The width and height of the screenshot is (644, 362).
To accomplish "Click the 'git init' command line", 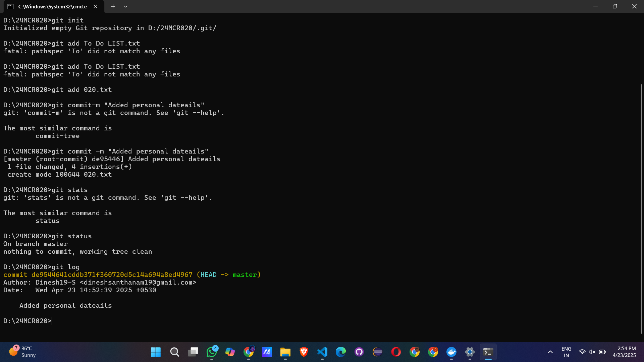I will tap(44, 20).
